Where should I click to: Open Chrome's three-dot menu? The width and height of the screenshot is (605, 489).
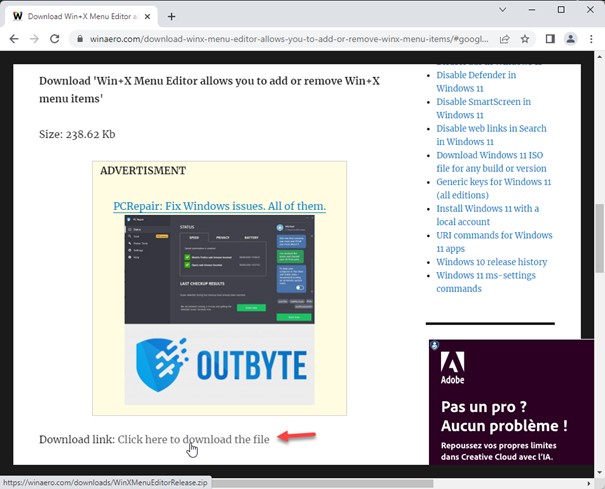pyautogui.click(x=591, y=39)
